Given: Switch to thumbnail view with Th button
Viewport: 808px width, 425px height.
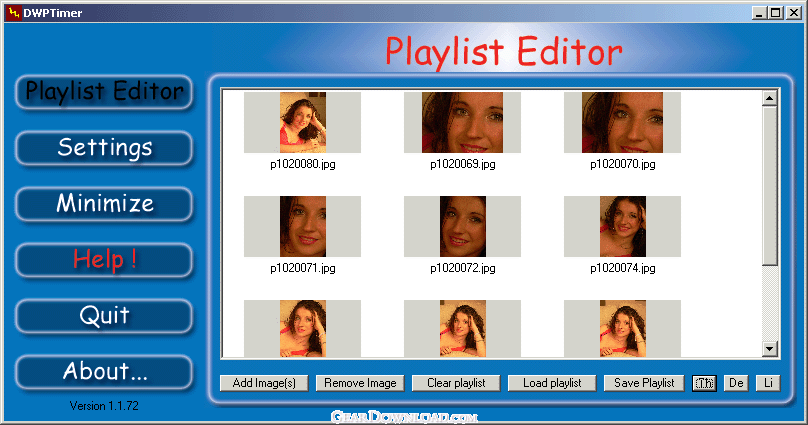Looking at the screenshot, I should [704, 383].
